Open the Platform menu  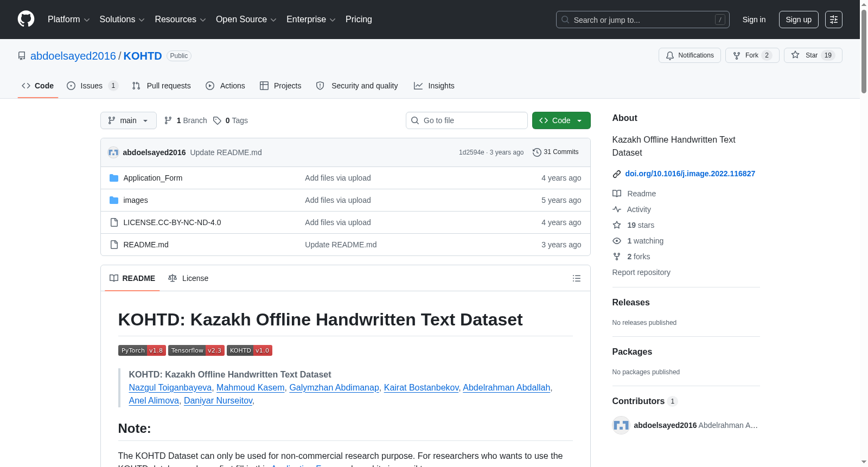(x=68, y=20)
